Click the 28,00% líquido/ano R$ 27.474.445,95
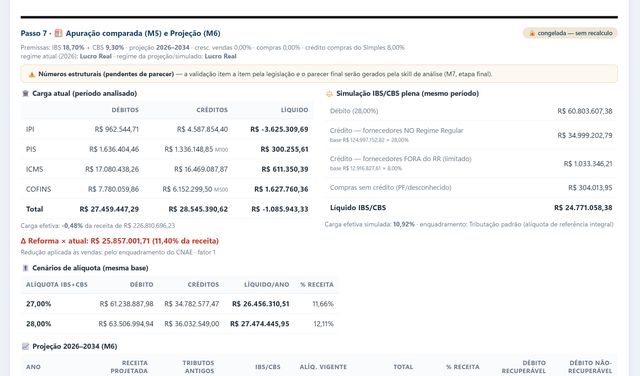The image size is (640, 376). coord(260,324)
